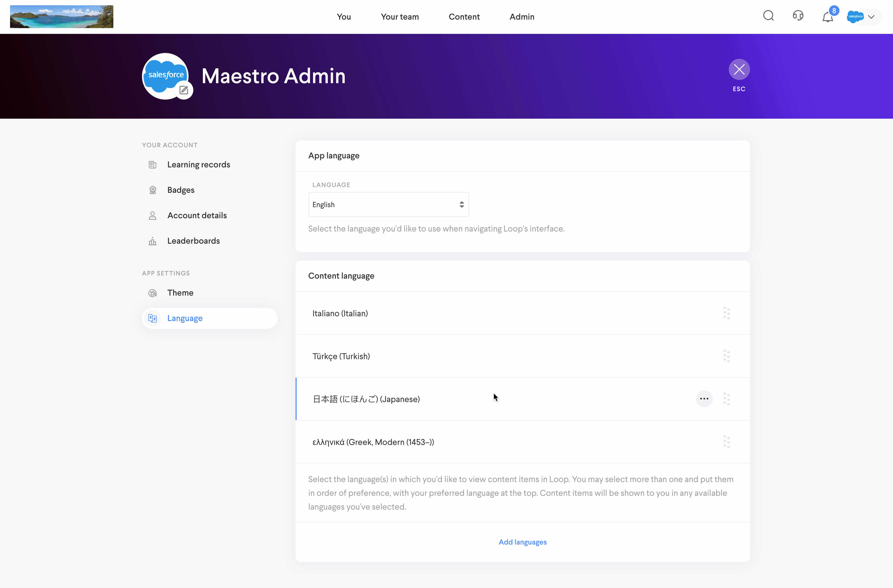Click the drag handle for Türkçe
This screenshot has width=893, height=588.
point(726,356)
